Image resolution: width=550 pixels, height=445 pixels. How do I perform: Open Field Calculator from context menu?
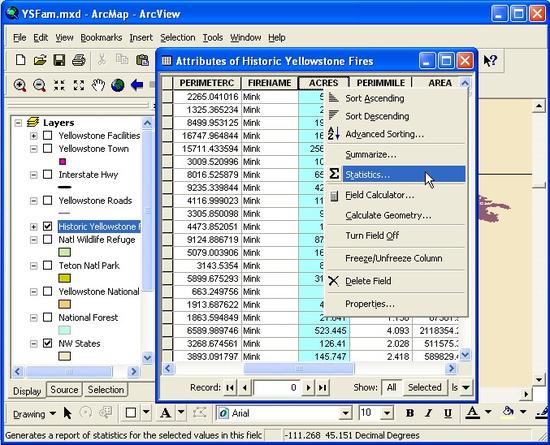pyautogui.click(x=396, y=195)
